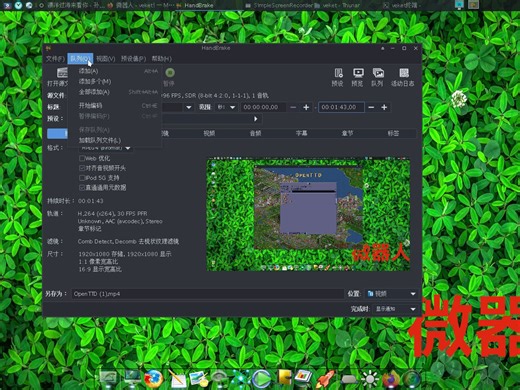The height and width of the screenshot is (390, 520).
Task: Click the HandBrake entry in the top taskbar
Action: 199,5
